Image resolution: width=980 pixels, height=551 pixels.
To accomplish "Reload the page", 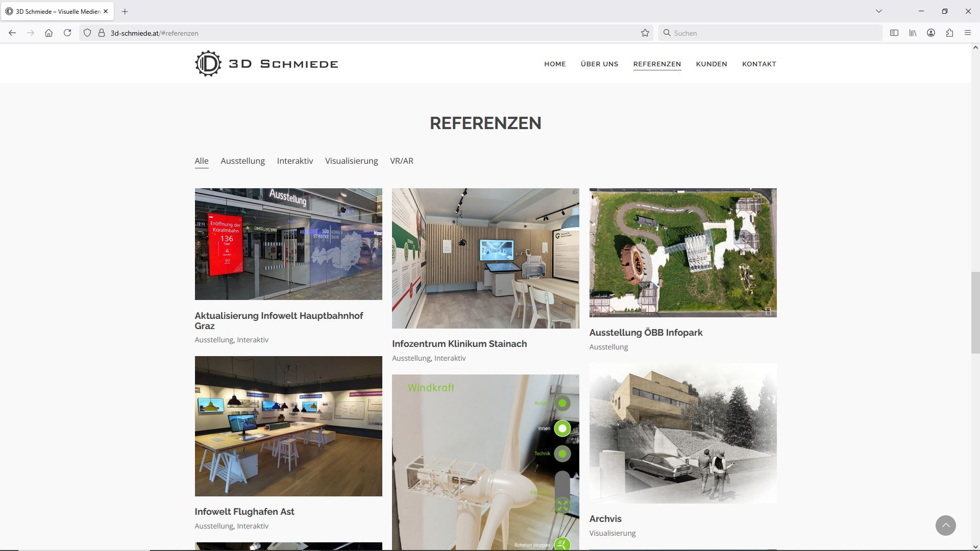I will [67, 33].
